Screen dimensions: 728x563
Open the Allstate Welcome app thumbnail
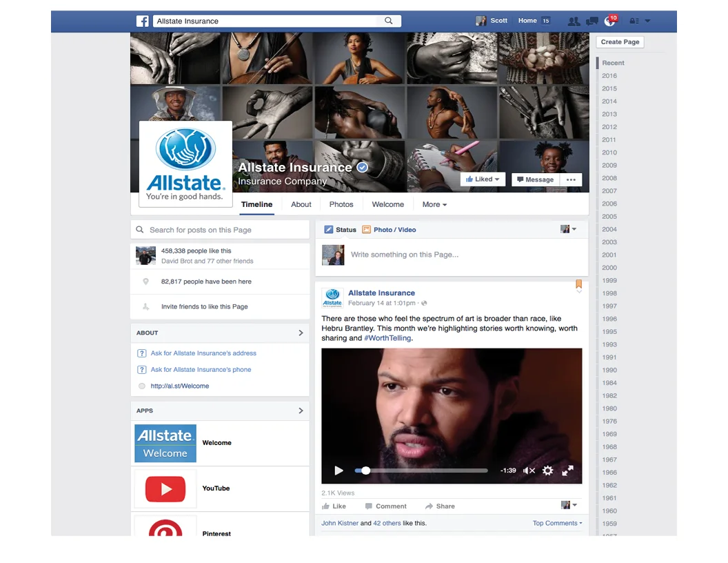pyautogui.click(x=165, y=443)
